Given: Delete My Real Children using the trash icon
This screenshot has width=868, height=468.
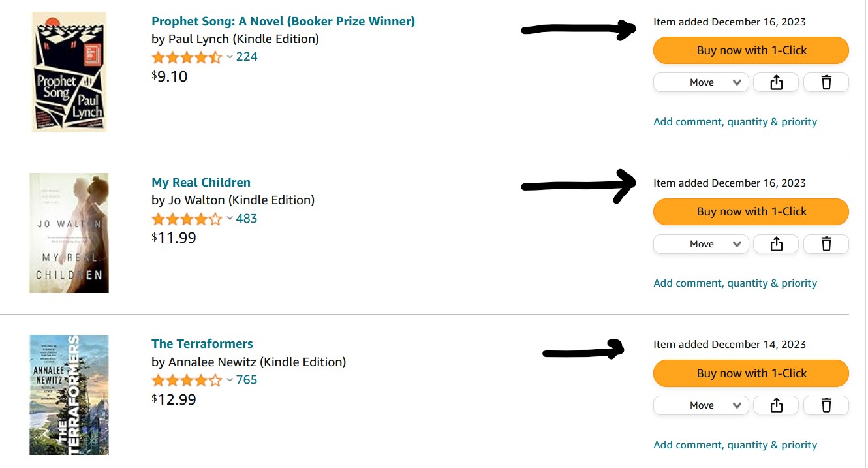Looking at the screenshot, I should click(x=826, y=243).
